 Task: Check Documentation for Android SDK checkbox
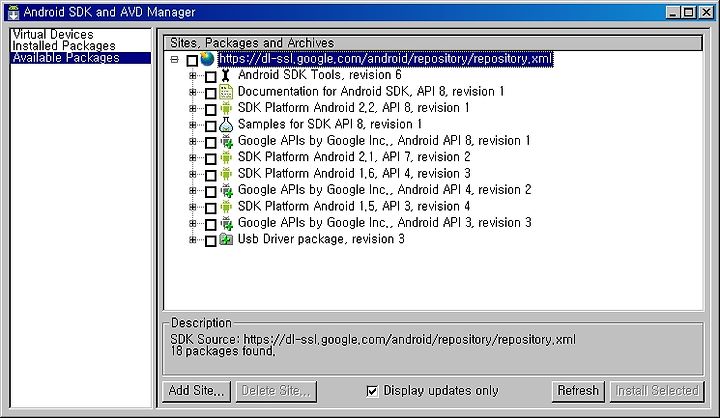[x=211, y=93]
